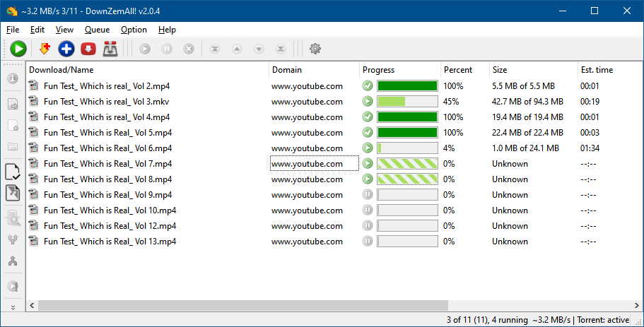
Task: Sort by Est. time column header
Action: 609,70
